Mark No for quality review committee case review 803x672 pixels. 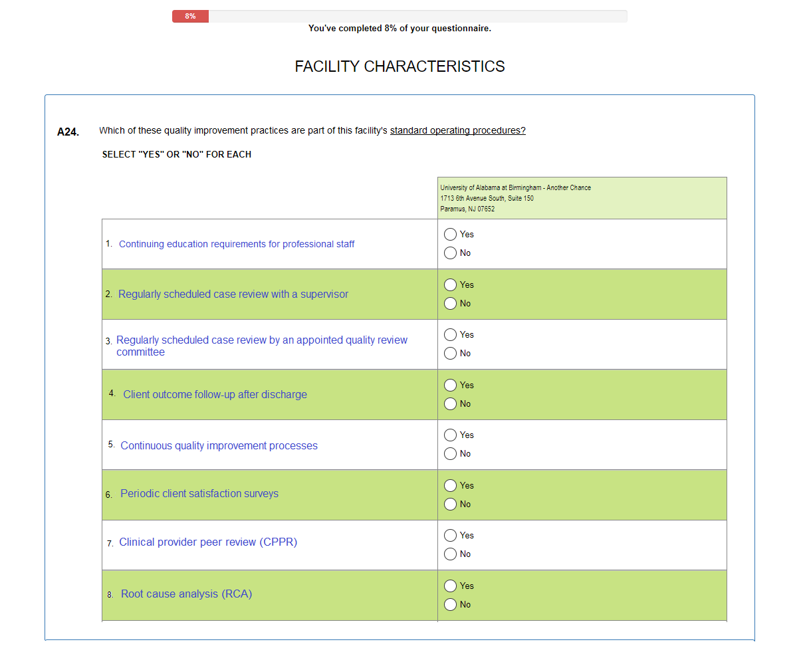[x=450, y=354]
